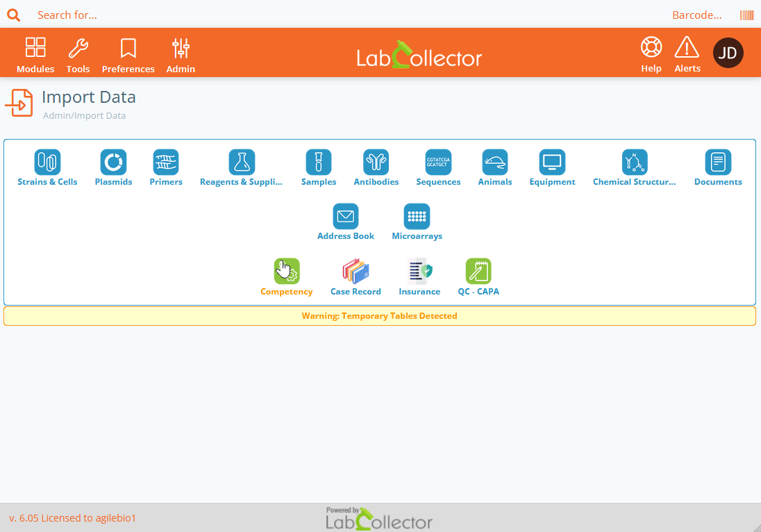Select the Address Book envelope icon
Viewport: 761px width, 532px height.
(x=346, y=216)
